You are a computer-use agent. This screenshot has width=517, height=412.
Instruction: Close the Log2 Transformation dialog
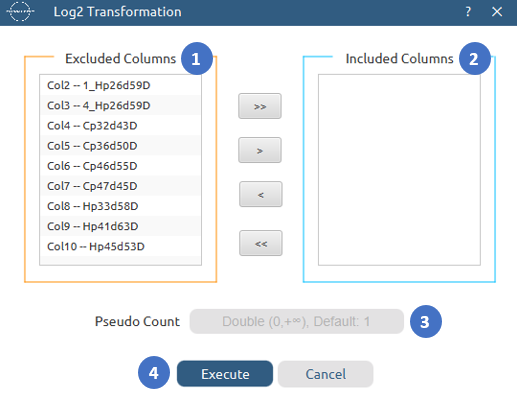(497, 12)
